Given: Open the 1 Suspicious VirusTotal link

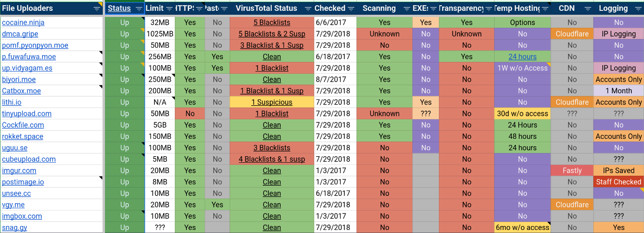Looking at the screenshot, I should (272, 102).
